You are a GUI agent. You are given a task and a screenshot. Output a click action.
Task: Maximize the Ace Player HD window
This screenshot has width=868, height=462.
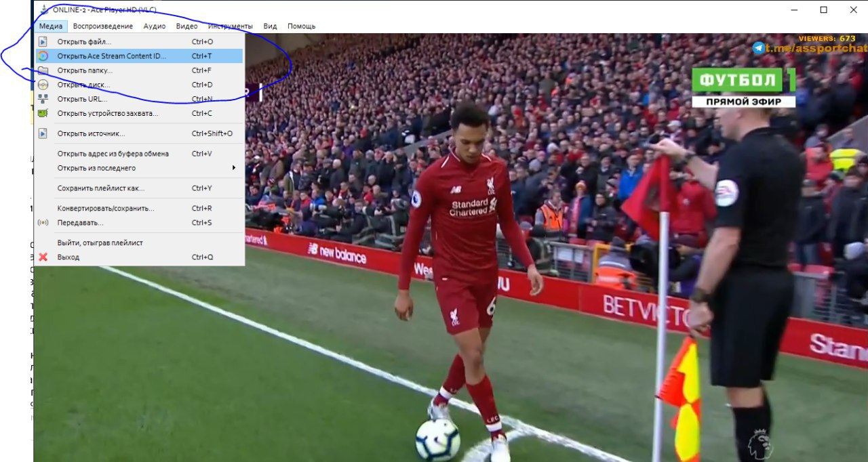pos(823,9)
